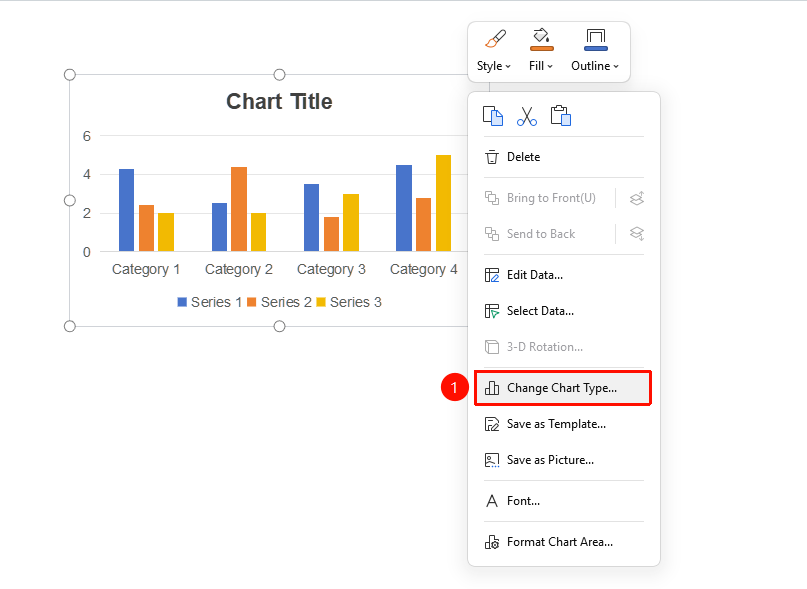
Task: Click the chart's bottom-left resize handle
Action: [69, 326]
